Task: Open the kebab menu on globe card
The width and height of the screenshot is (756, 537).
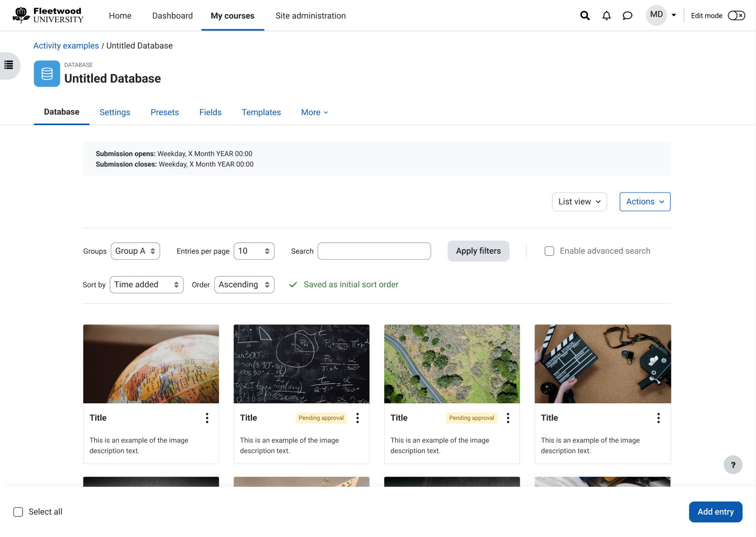Action: (207, 418)
